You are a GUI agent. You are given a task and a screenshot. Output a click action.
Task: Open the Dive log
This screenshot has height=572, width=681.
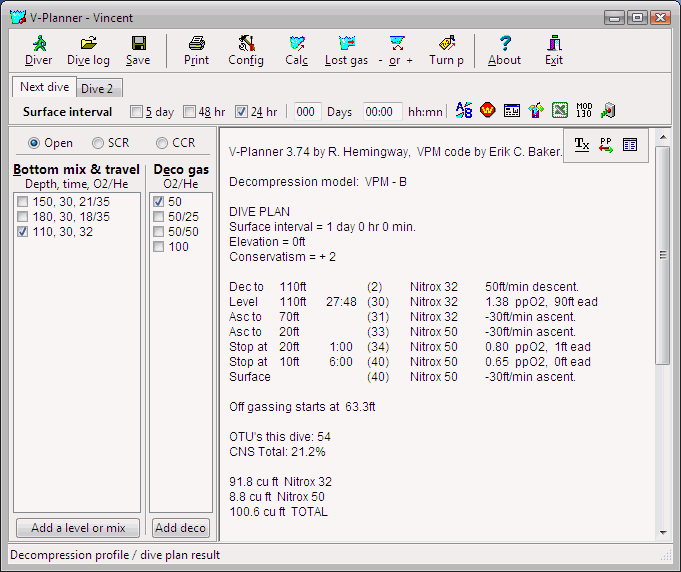(x=88, y=50)
